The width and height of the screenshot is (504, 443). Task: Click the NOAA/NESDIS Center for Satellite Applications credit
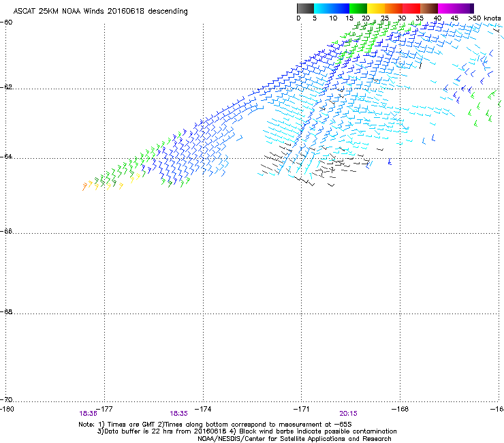[x=294, y=439]
